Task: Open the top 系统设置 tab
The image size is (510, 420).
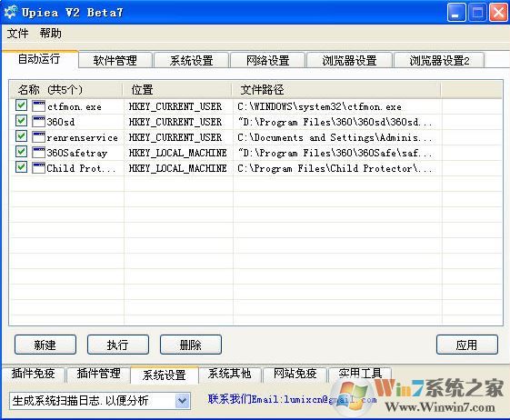Action: click(191, 60)
